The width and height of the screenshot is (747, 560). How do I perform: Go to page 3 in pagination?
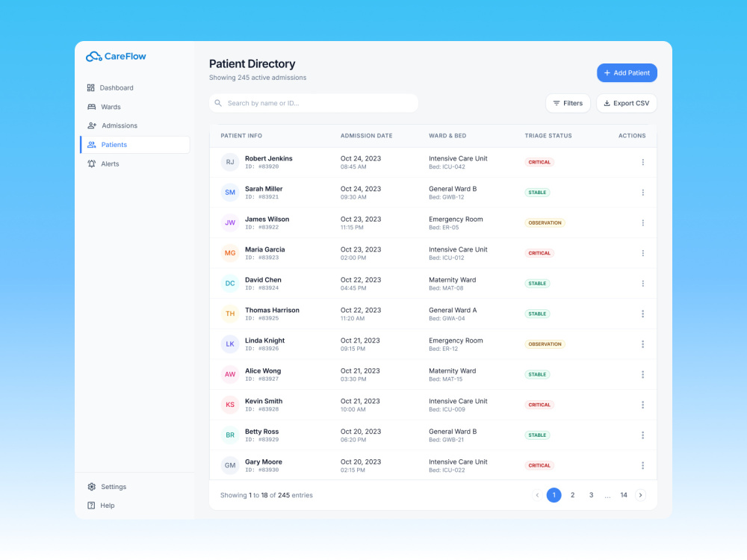point(591,495)
